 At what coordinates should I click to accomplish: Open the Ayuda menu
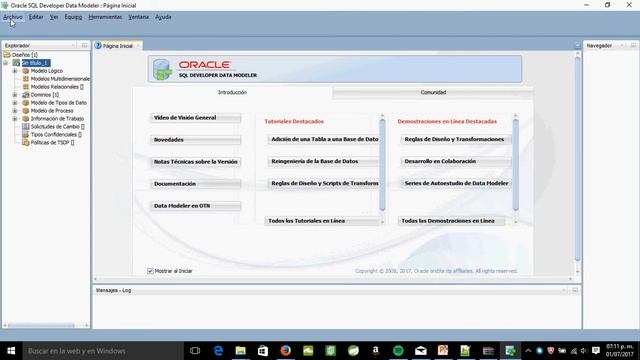point(163,17)
